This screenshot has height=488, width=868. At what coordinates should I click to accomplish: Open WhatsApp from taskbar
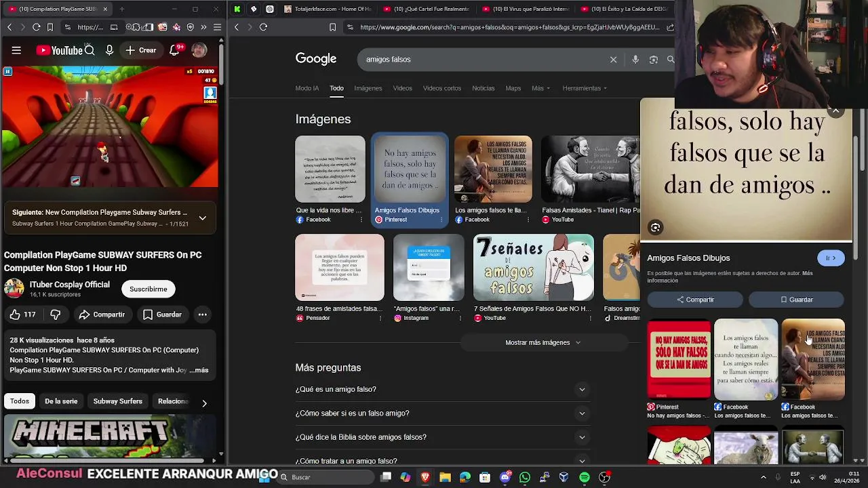[x=524, y=477]
